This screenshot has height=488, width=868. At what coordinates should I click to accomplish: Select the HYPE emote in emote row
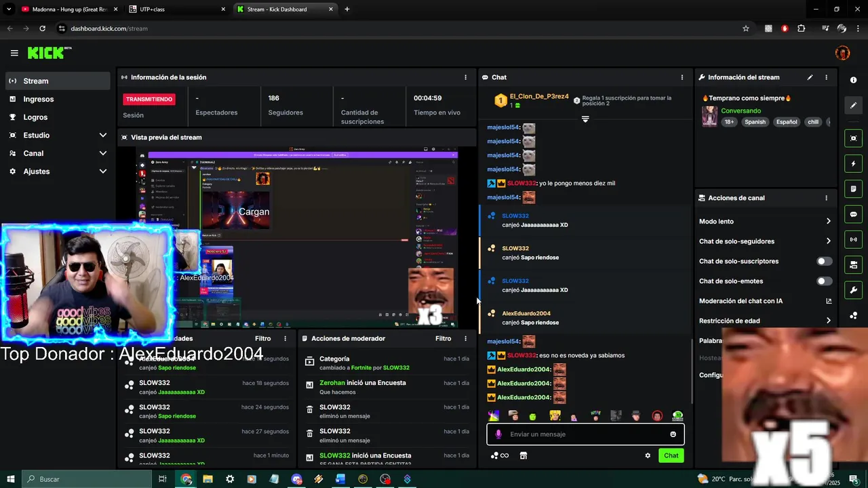595,416
